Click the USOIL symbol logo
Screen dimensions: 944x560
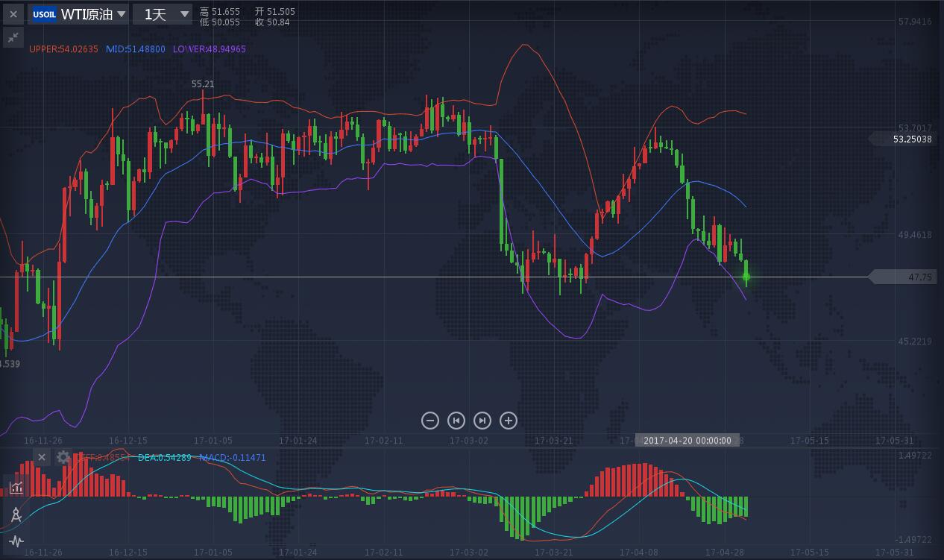44,14
